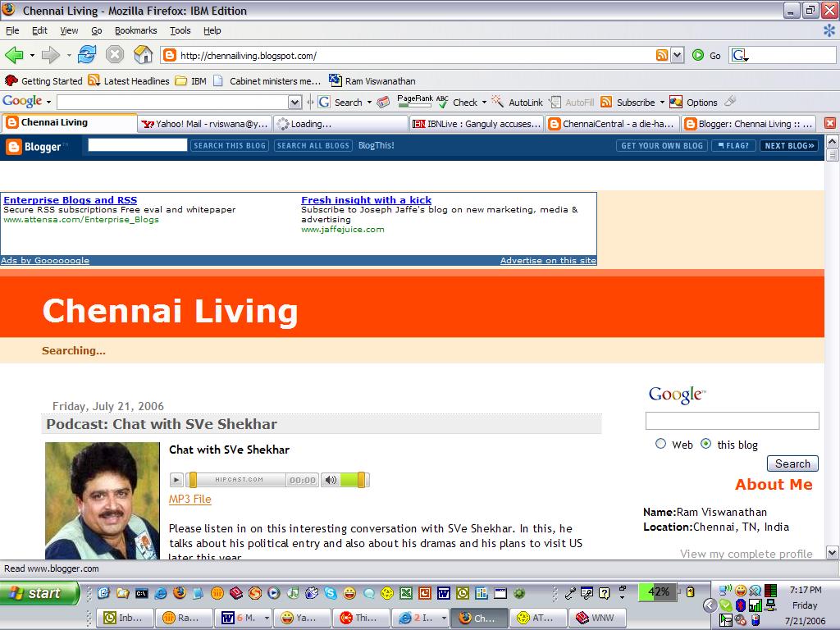840x630 pixels.
Task: Select the Web radio option
Action: (660, 444)
